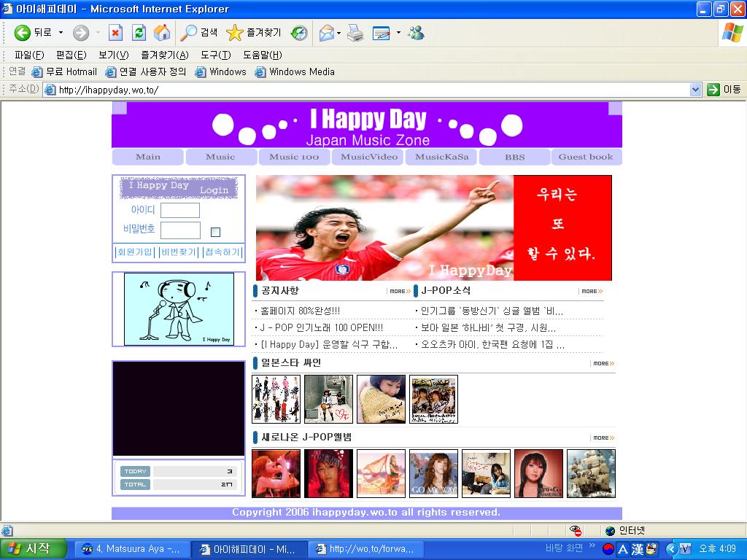Open the Favorites star (즐겨찾기) button
The width and height of the screenshot is (747, 560).
coord(253,33)
